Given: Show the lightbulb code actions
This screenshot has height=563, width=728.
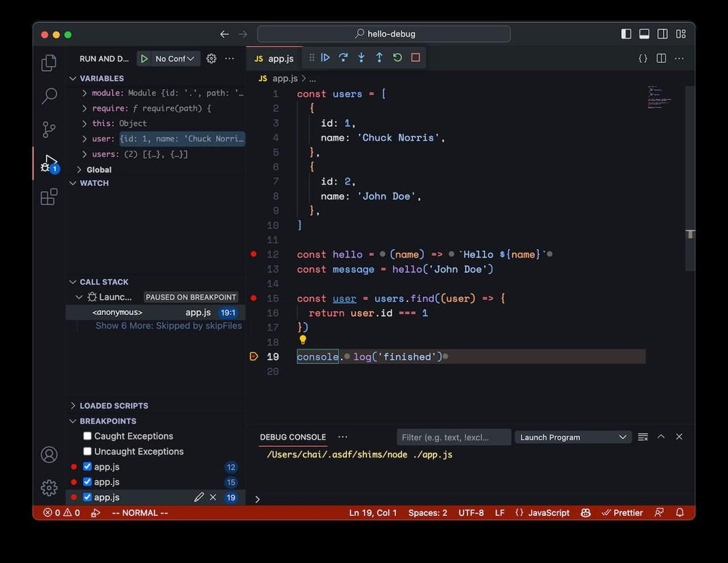Looking at the screenshot, I should click(x=302, y=340).
